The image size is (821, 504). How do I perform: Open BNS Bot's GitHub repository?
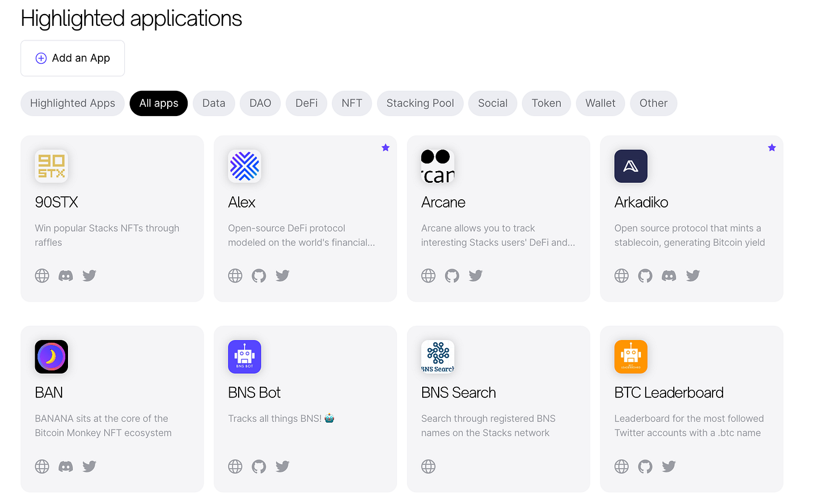(x=259, y=466)
